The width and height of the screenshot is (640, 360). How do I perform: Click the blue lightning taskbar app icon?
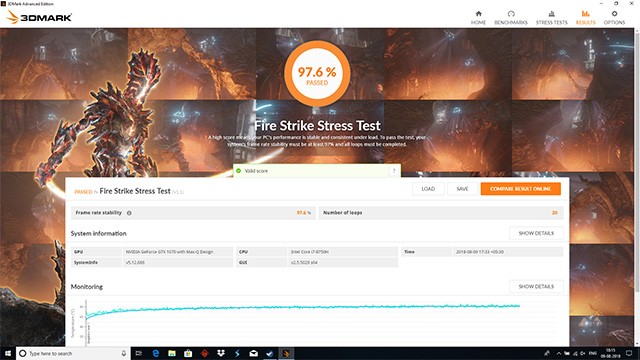pos(237,353)
